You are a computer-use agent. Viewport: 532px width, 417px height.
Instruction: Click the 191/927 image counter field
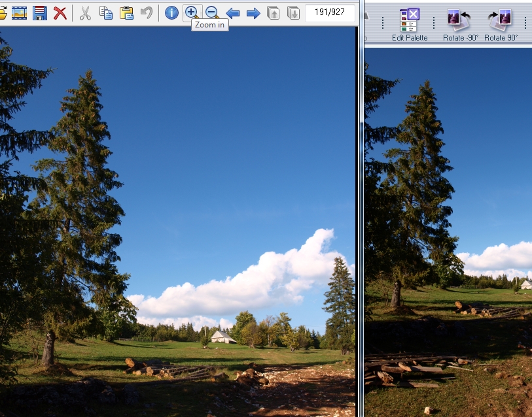[x=330, y=13]
